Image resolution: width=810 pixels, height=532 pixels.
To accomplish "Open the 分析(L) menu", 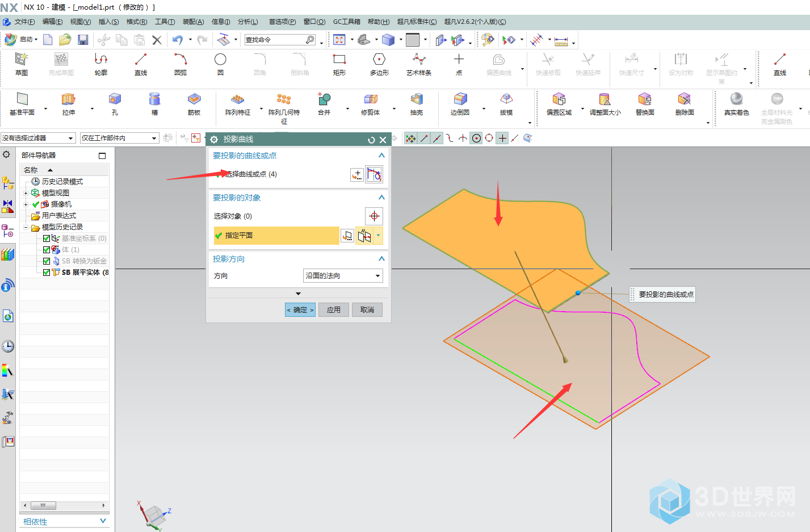I will click(x=247, y=22).
